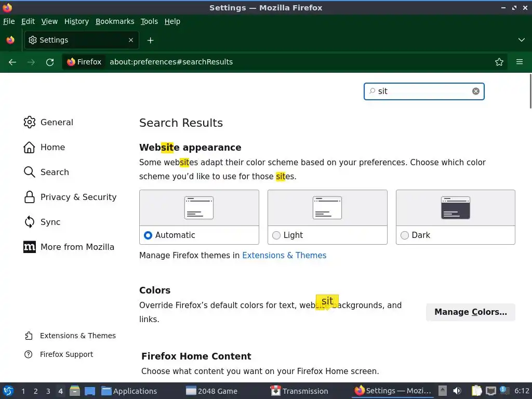The image size is (532, 399).
Task: Open Firefox Support from sidebar
Action: tap(59, 354)
